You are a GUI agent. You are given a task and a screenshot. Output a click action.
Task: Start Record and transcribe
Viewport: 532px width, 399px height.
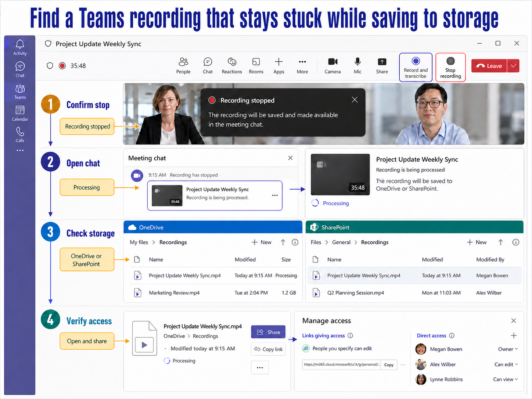pos(416,67)
